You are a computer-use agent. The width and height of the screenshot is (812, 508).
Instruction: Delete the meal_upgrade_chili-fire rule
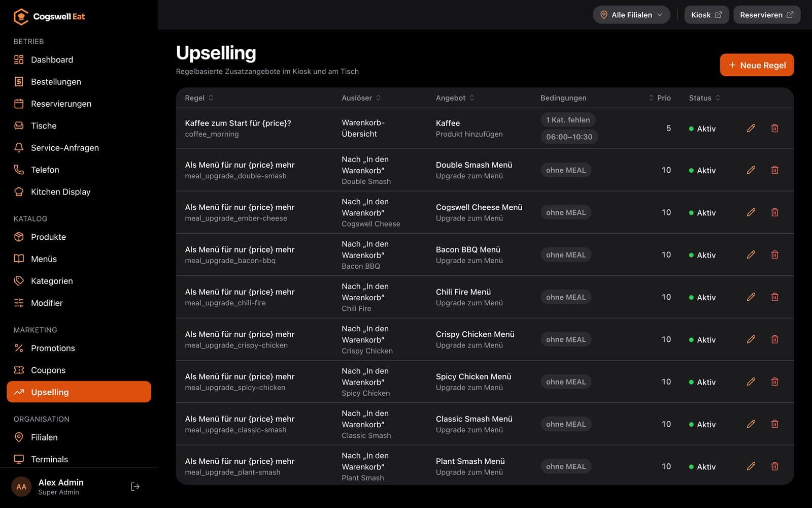pyautogui.click(x=774, y=297)
